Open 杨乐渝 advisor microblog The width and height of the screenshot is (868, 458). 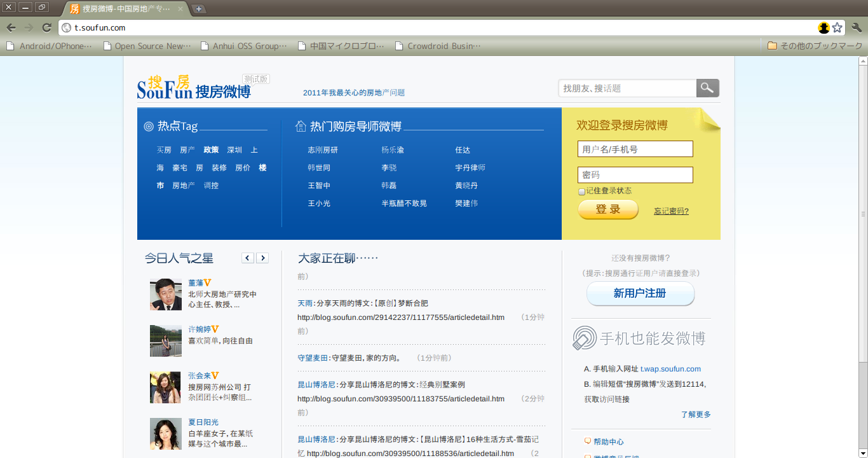click(x=393, y=150)
